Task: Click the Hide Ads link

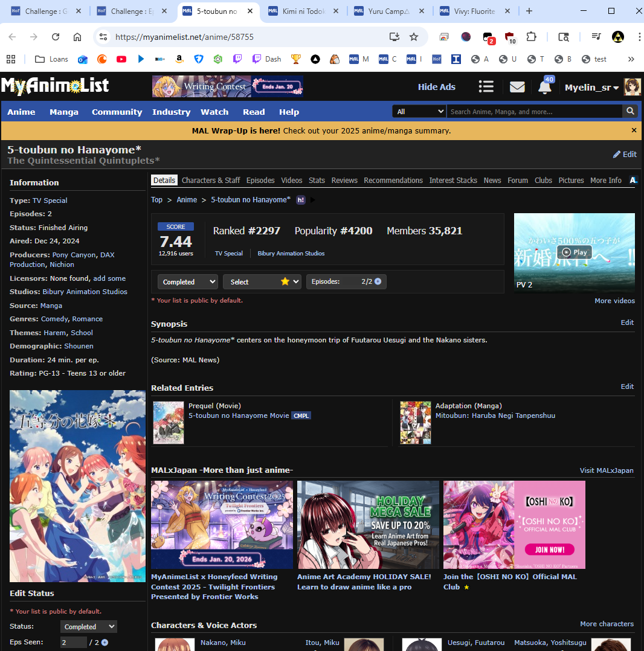Action: [436, 87]
